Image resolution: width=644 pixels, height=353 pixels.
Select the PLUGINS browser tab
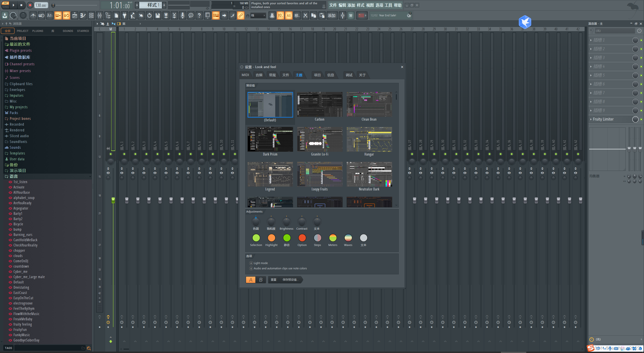coord(38,31)
